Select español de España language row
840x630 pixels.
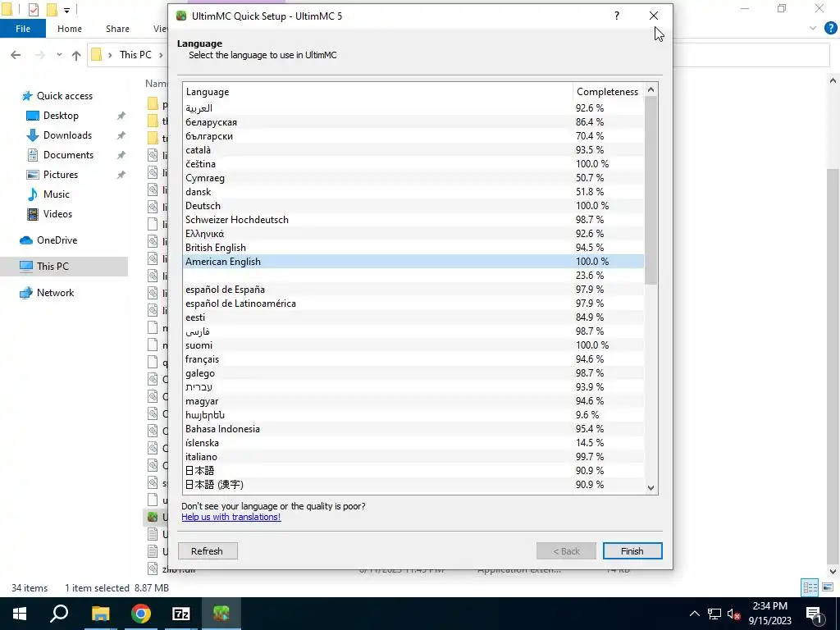tap(413, 290)
